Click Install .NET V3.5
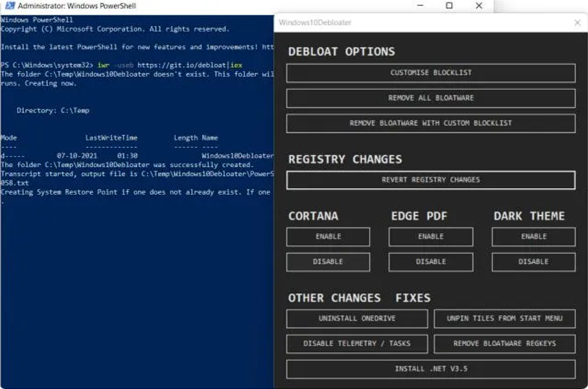This screenshot has height=389, width=588. 431,369
